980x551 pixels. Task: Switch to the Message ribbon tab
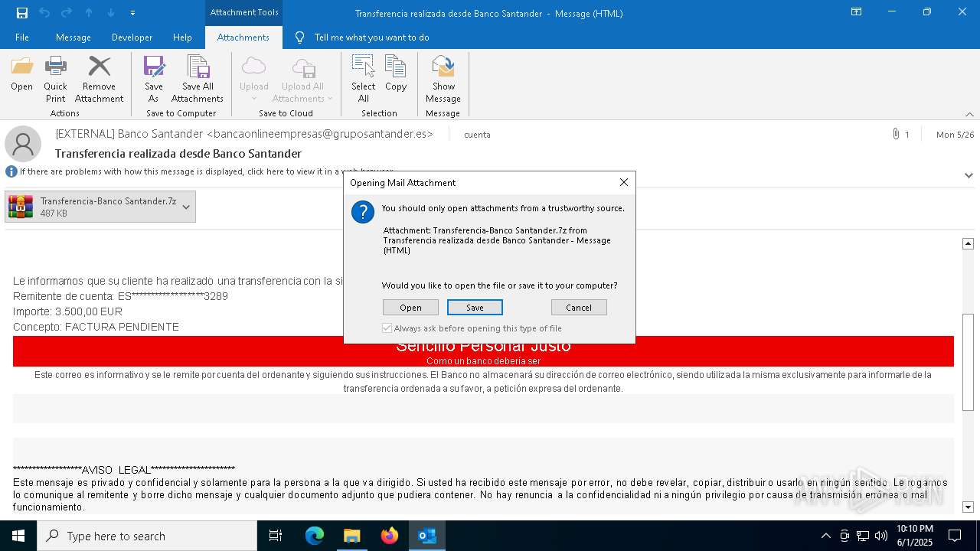point(73,37)
